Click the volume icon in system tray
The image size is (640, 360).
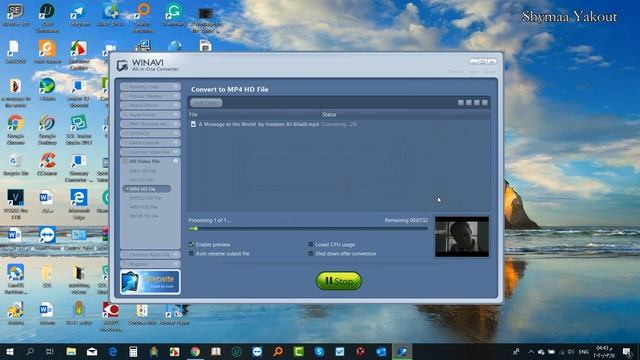click(x=571, y=352)
